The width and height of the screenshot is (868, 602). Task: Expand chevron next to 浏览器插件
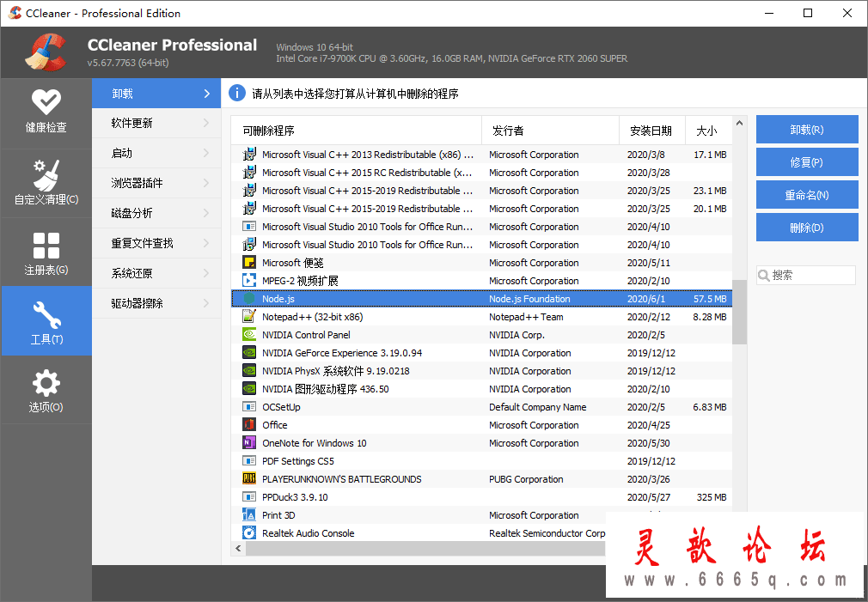click(206, 183)
